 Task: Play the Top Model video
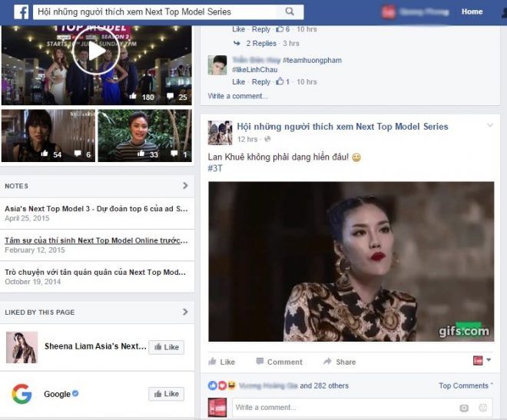coord(95,52)
